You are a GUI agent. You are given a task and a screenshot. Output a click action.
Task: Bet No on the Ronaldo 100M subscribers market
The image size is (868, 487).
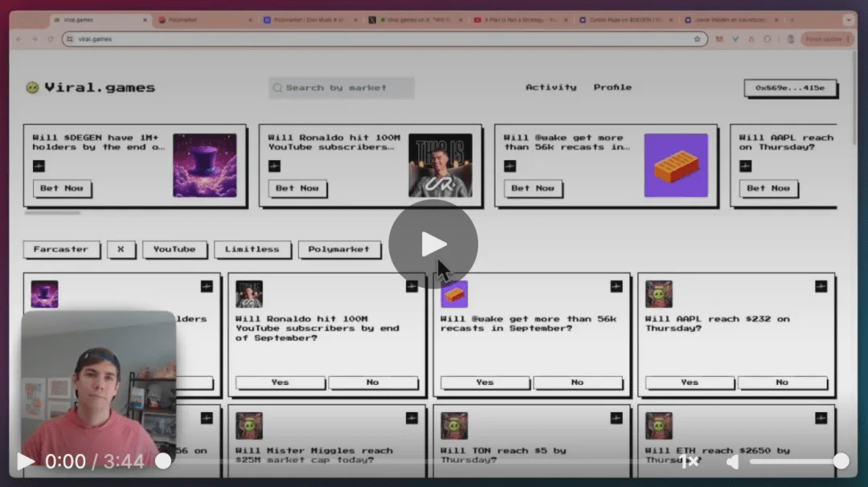pyautogui.click(x=373, y=383)
